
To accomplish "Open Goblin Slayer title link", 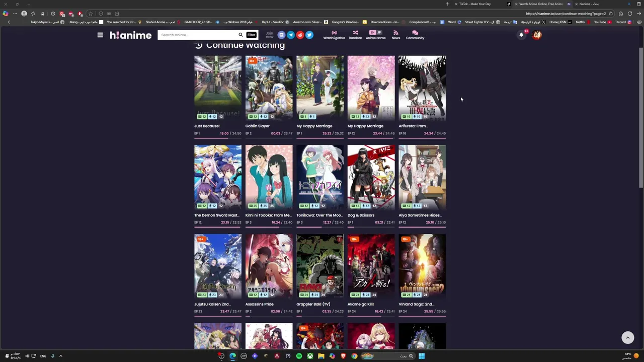I will point(258,126).
